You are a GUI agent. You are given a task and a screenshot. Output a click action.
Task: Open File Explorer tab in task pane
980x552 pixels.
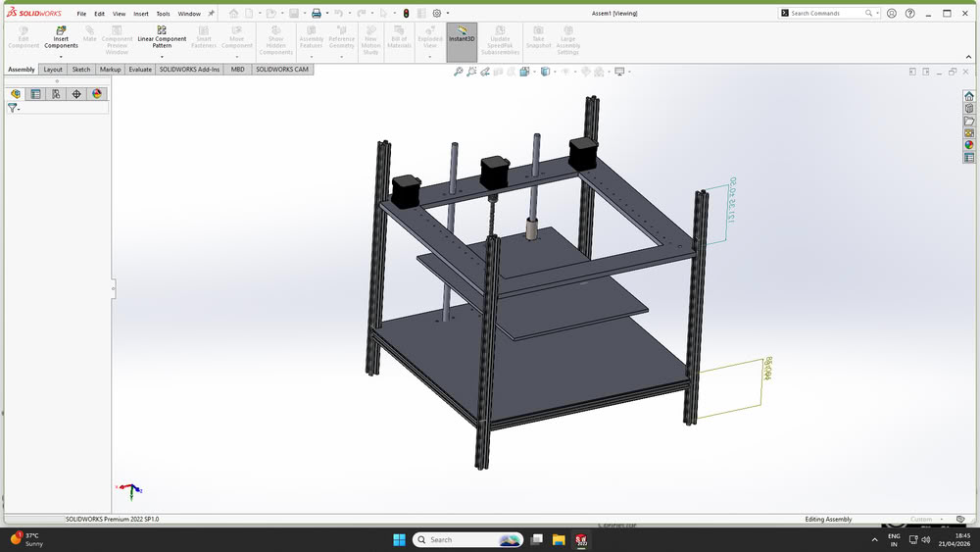tap(969, 121)
